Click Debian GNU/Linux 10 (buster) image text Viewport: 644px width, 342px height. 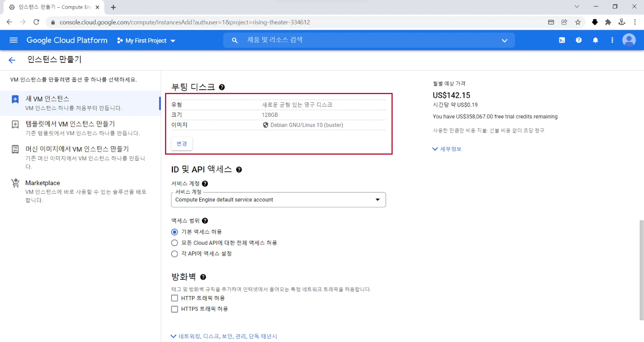pos(307,125)
